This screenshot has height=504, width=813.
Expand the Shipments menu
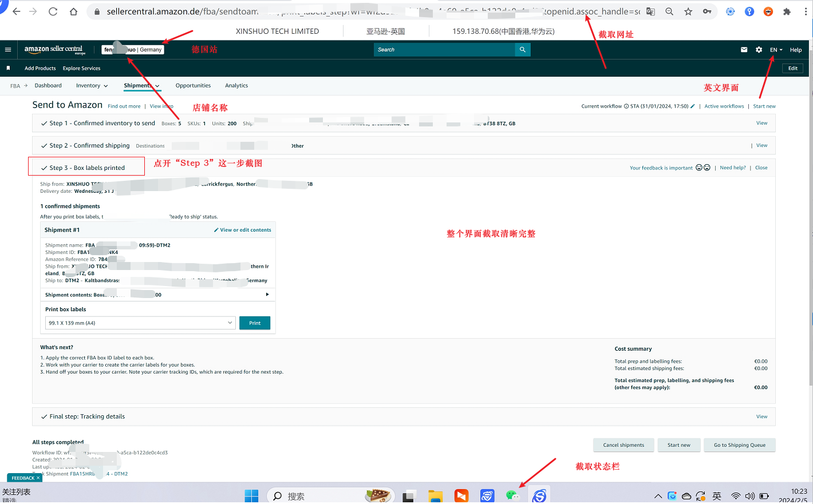[141, 86]
